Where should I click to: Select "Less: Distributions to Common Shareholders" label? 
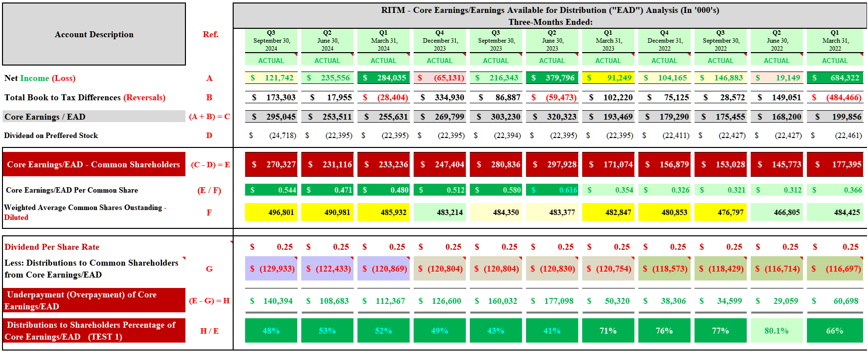click(x=91, y=269)
